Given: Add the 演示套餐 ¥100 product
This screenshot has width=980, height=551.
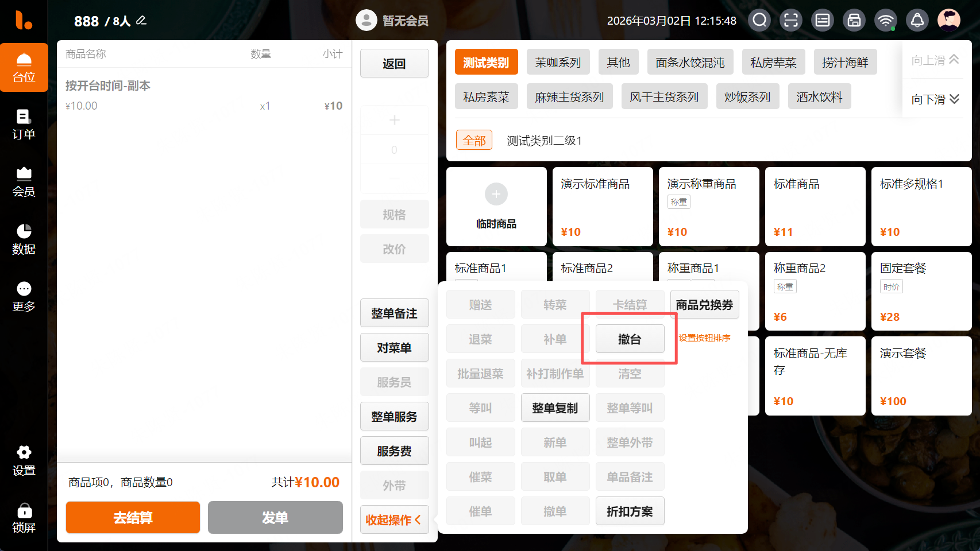Looking at the screenshot, I should point(921,376).
